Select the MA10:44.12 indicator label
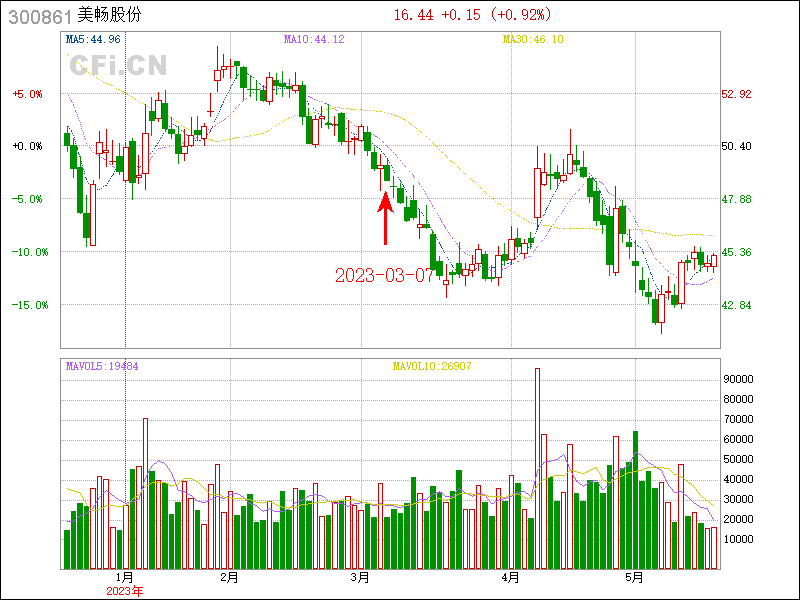 point(314,39)
